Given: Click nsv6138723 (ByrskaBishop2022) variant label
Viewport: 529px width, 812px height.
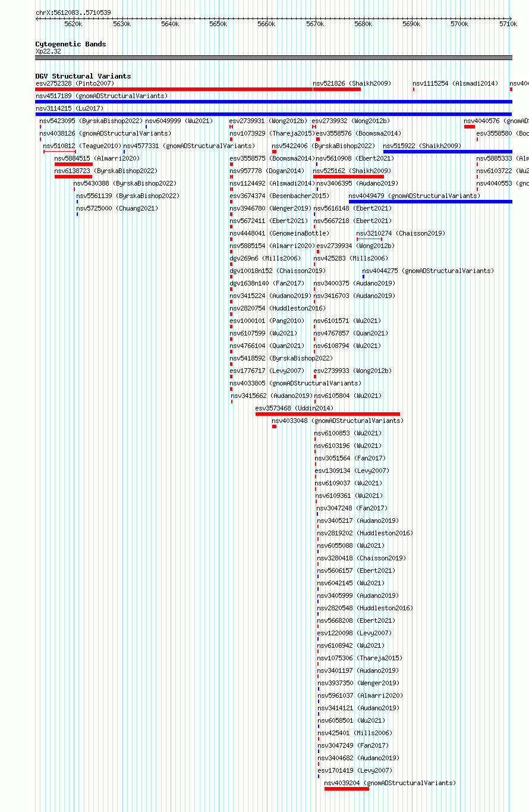Looking at the screenshot, I should (x=106, y=171).
